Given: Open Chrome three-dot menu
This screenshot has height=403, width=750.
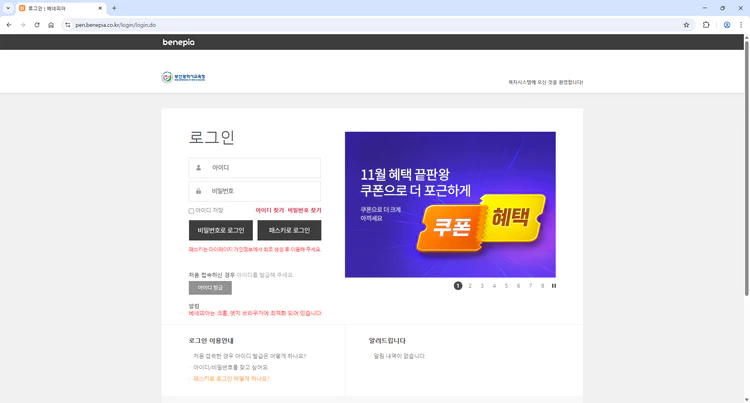Looking at the screenshot, I should point(741,25).
